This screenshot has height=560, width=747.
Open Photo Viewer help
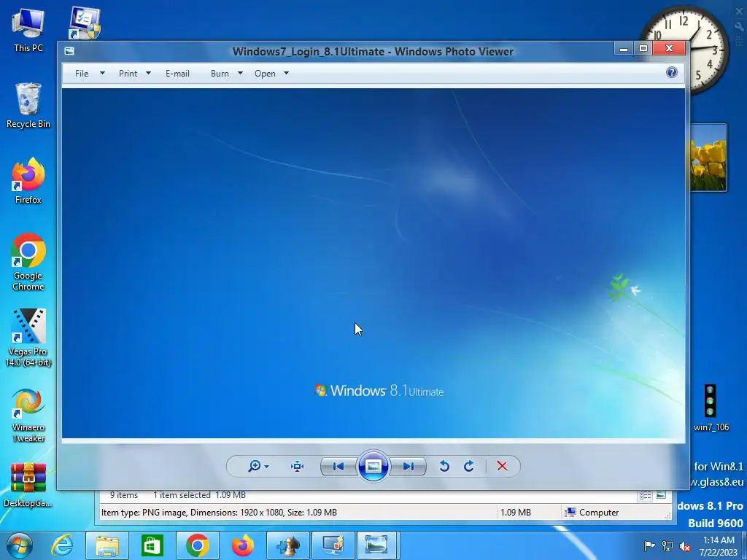(x=672, y=72)
